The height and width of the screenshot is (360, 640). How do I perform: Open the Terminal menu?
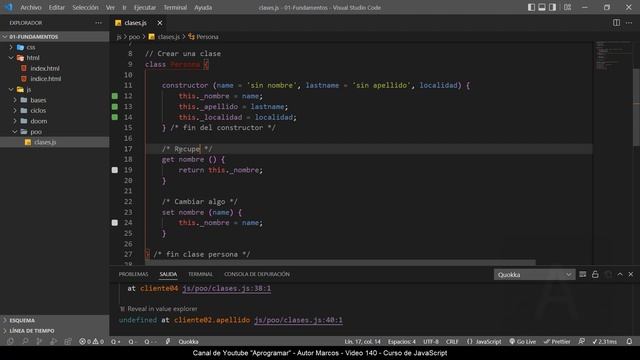(x=175, y=7)
